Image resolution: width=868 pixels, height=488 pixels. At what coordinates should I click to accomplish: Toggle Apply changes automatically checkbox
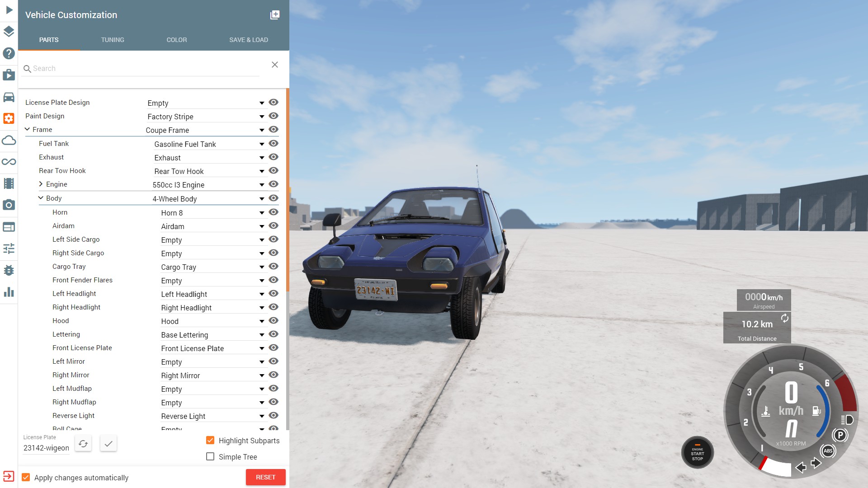(x=26, y=477)
